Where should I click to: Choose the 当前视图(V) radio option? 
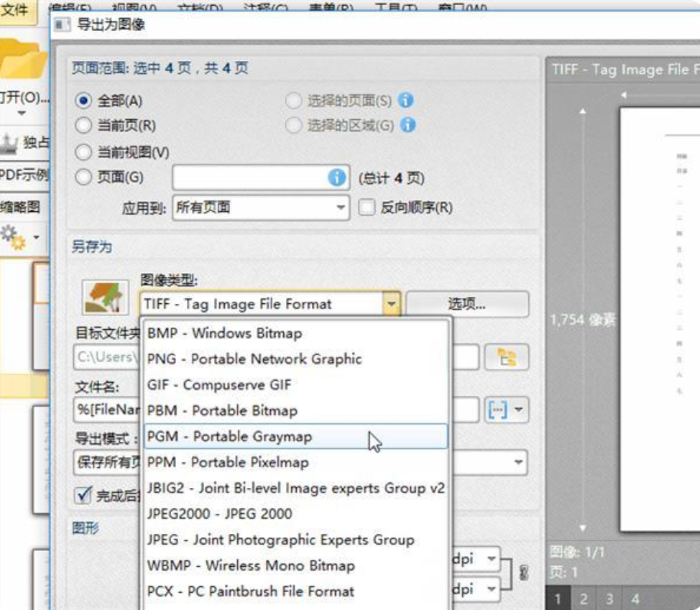84,152
